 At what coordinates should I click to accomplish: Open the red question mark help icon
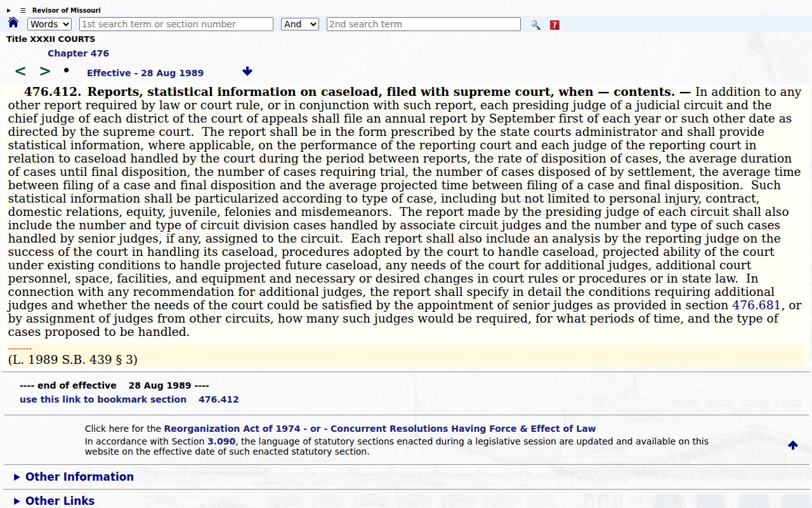pyautogui.click(x=554, y=25)
